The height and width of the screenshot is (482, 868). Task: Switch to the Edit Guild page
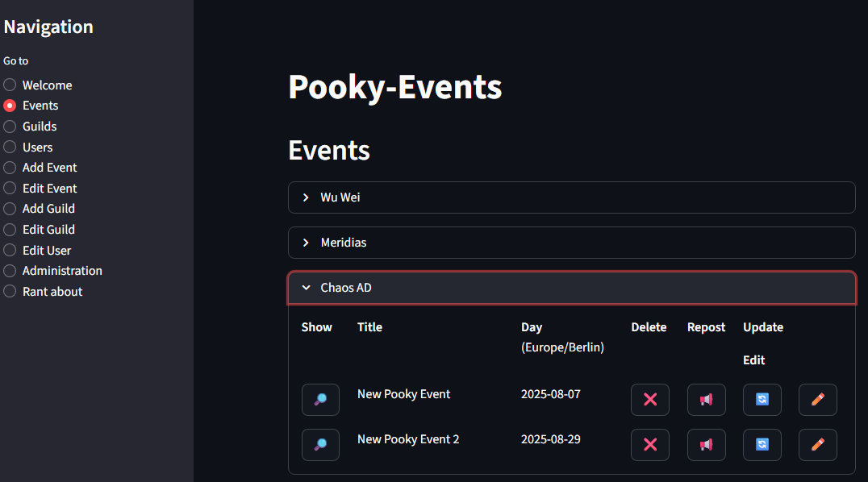(10, 230)
